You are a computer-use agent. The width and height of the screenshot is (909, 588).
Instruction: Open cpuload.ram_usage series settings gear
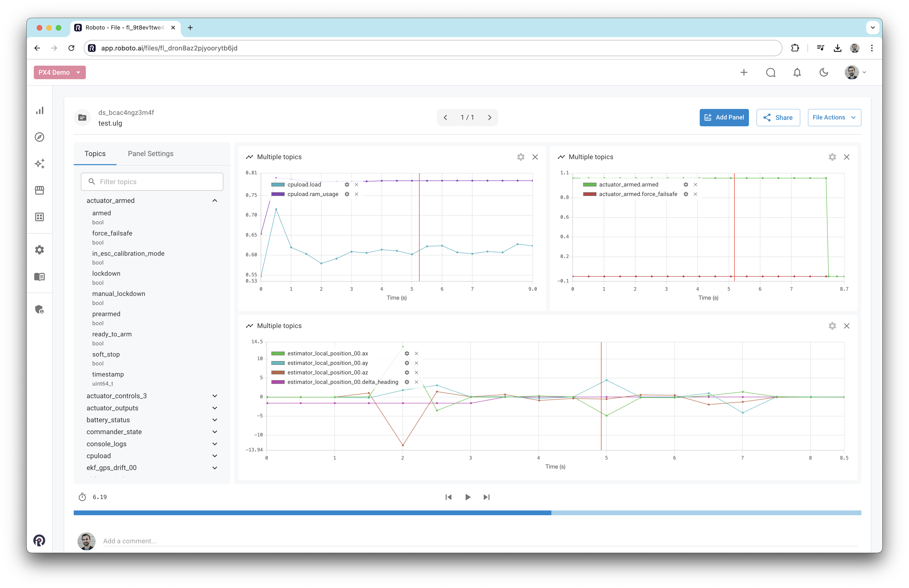click(347, 194)
